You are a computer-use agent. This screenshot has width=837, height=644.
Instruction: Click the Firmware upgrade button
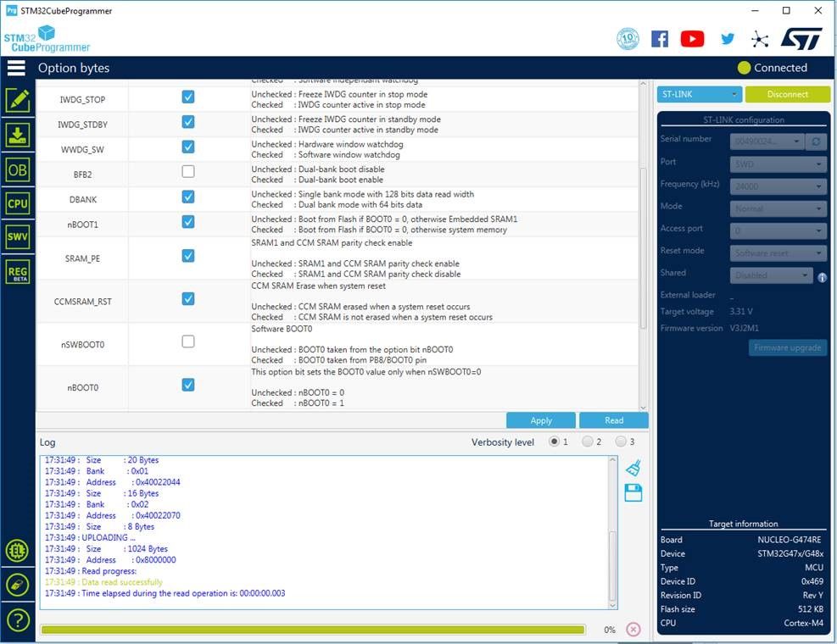pos(787,348)
